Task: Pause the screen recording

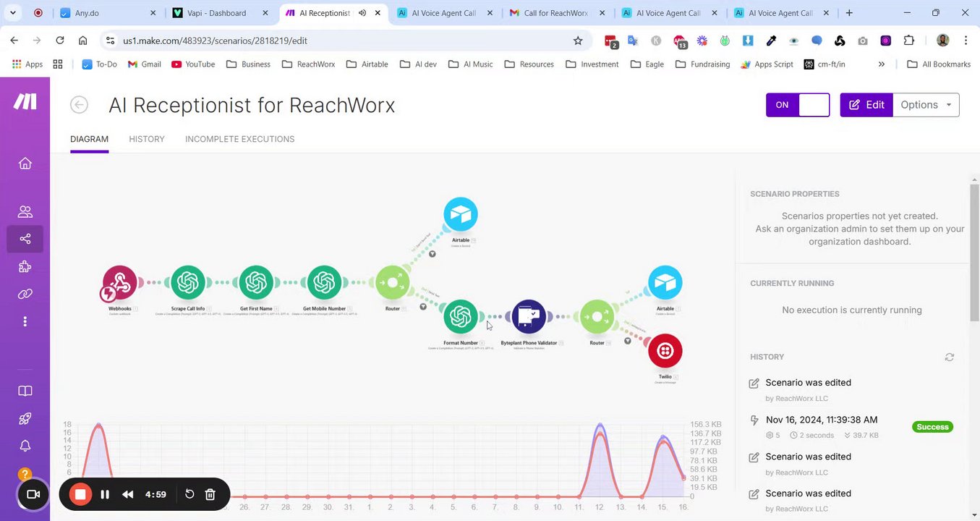Action: [x=105, y=495]
